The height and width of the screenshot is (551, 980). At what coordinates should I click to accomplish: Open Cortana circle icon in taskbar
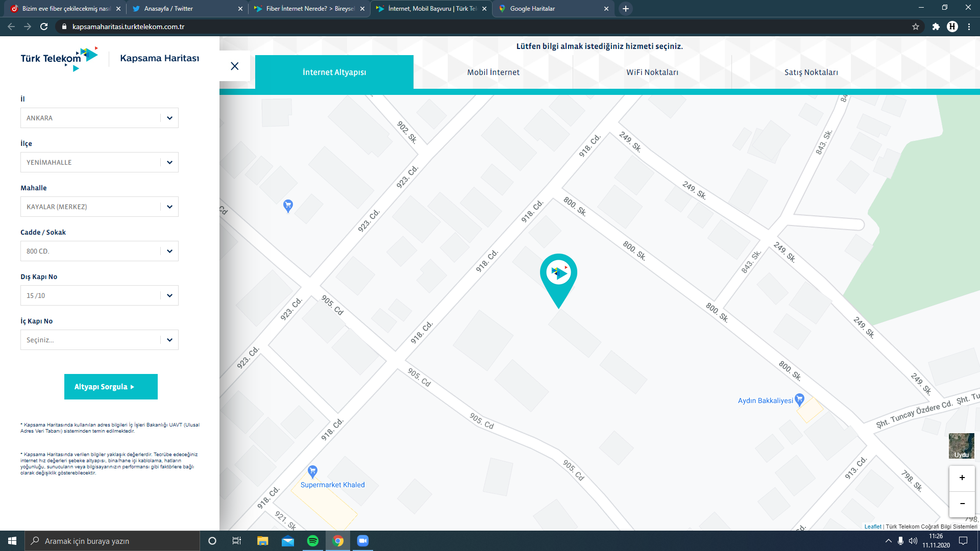(212, 541)
